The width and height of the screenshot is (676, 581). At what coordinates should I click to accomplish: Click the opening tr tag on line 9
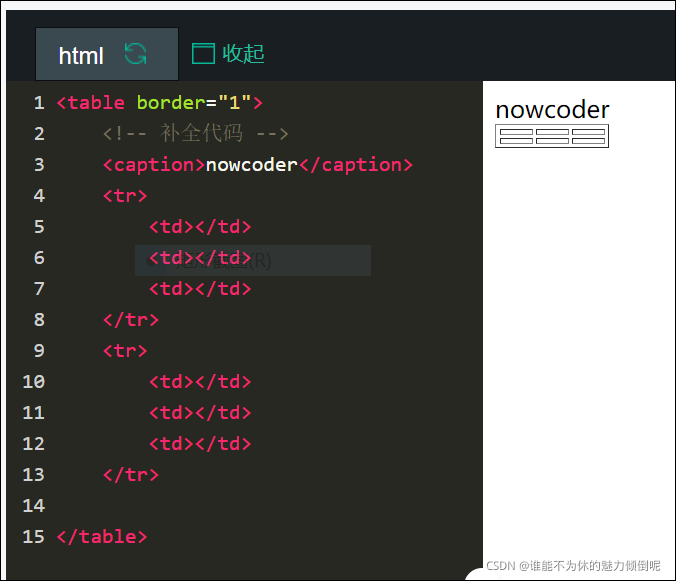(125, 351)
